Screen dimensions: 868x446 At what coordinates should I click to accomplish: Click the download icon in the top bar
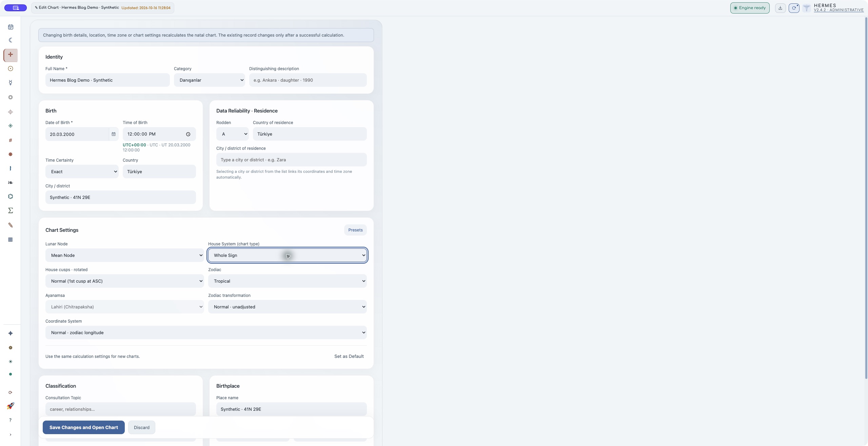click(780, 8)
